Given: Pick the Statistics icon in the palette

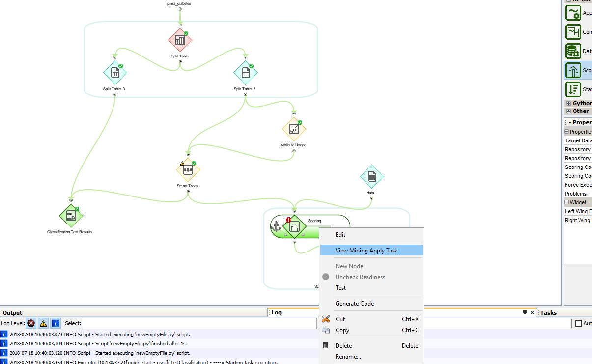Looking at the screenshot, I should pos(573,89).
